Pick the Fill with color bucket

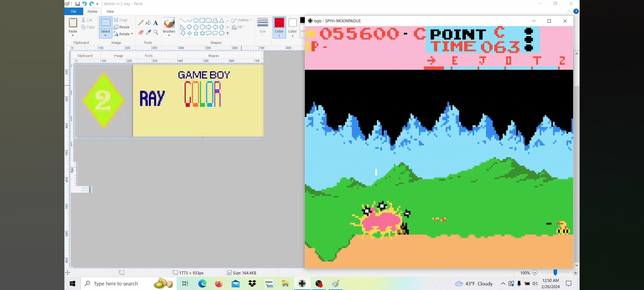click(x=148, y=23)
